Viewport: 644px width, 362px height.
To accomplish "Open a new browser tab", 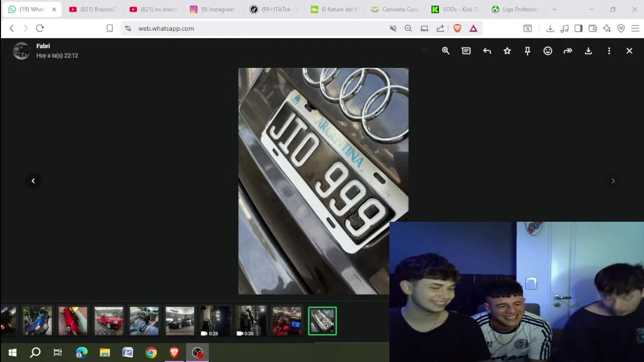I will point(554,10).
